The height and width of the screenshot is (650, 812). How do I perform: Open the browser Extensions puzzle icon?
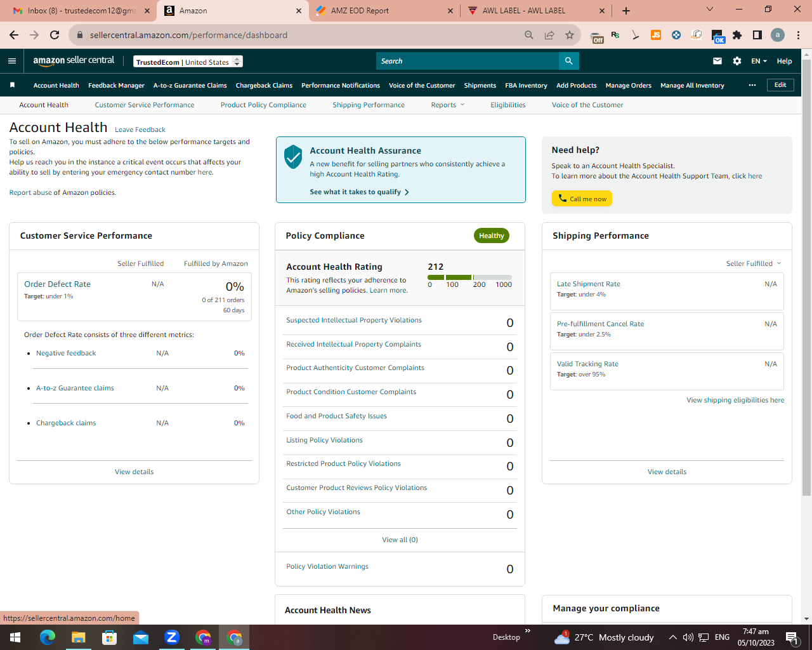(x=737, y=35)
